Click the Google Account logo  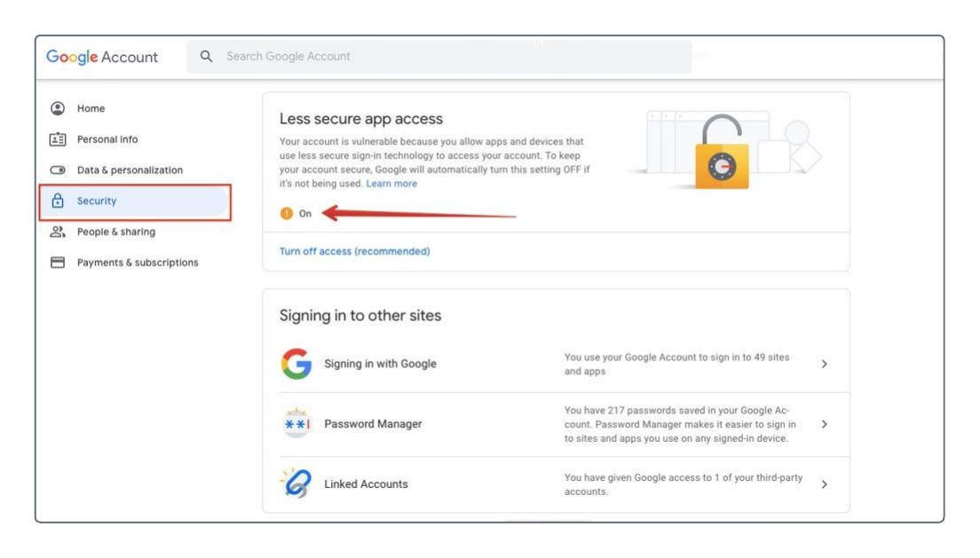[x=102, y=57]
